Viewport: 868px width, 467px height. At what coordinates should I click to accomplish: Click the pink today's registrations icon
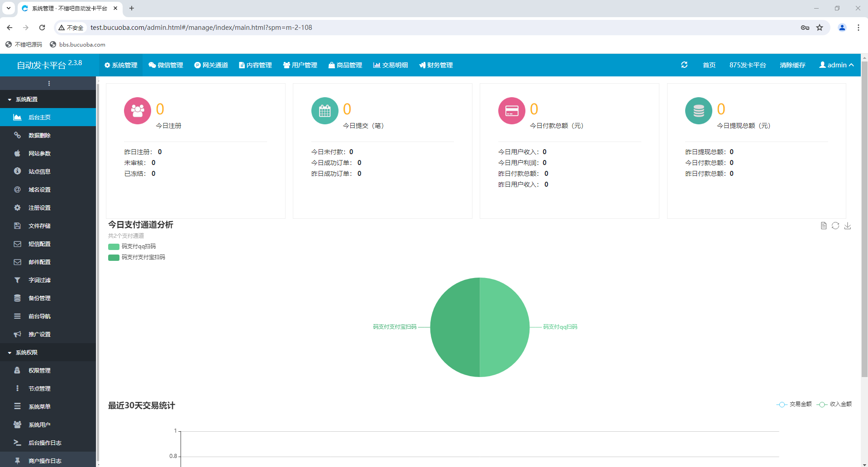tap(138, 111)
